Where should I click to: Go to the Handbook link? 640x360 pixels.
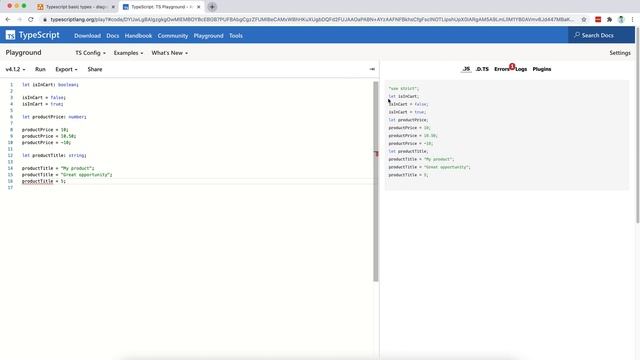(138, 36)
